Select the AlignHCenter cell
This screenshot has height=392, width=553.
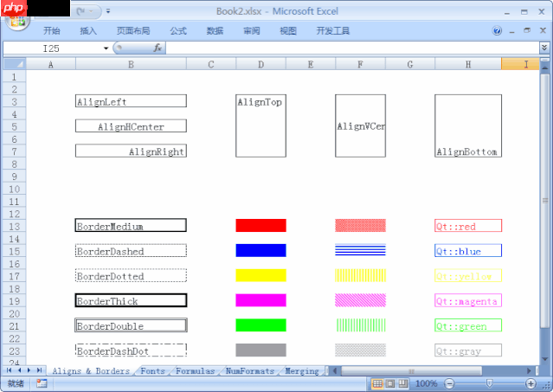pos(131,125)
